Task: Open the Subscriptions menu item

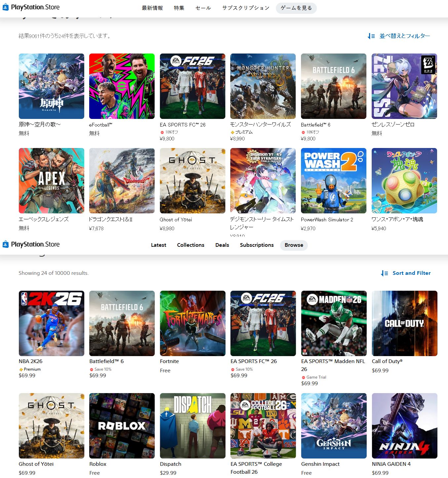Action: [x=257, y=245]
